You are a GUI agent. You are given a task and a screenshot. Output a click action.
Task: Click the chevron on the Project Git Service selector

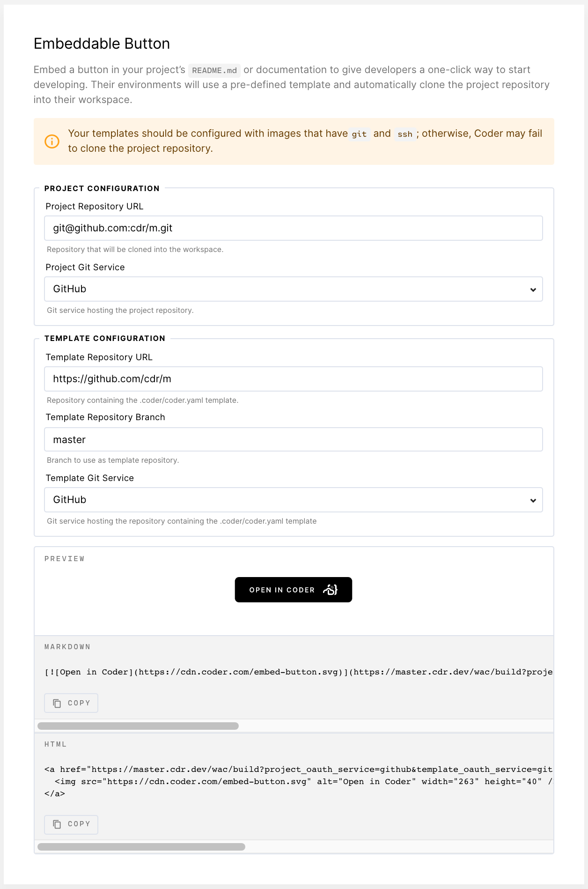pyautogui.click(x=533, y=290)
